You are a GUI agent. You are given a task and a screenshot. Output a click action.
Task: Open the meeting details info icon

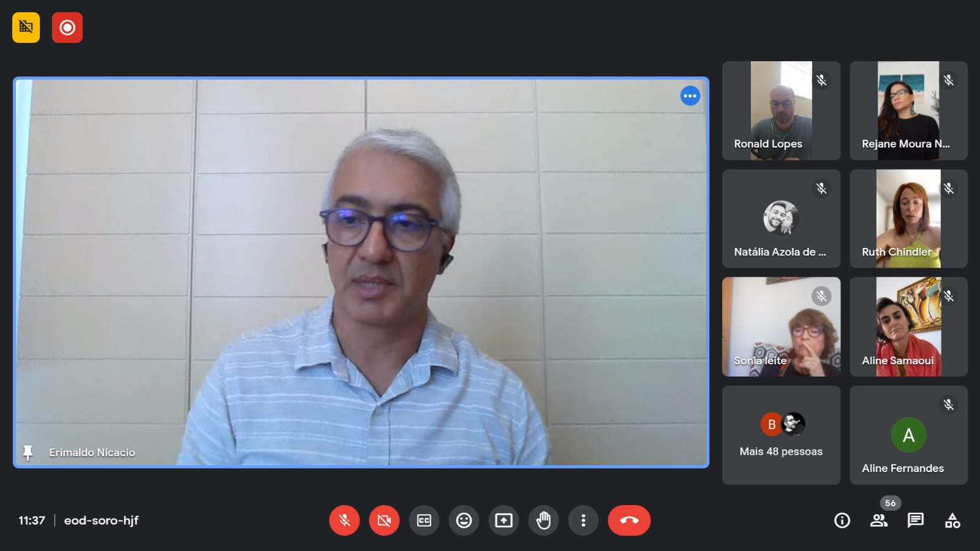tap(842, 520)
